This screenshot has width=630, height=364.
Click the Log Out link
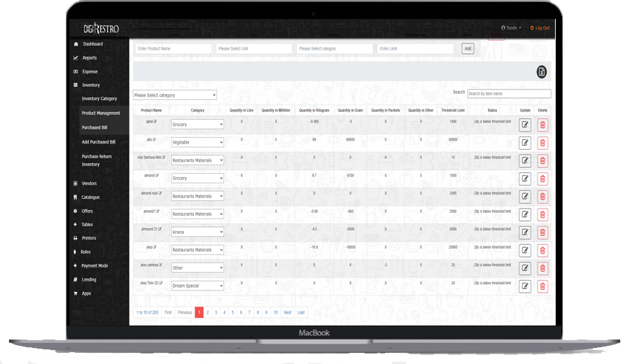[x=540, y=28]
